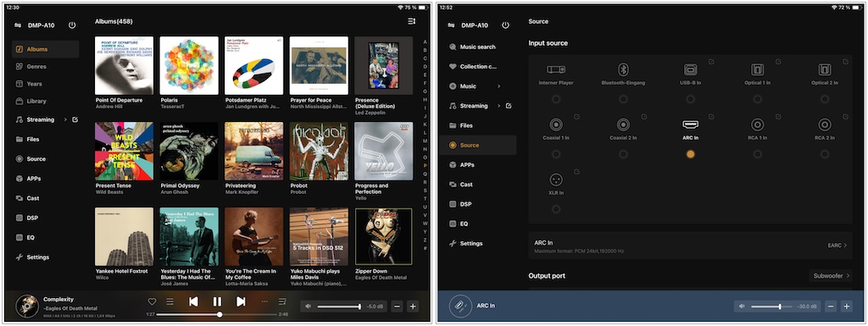Click the track progress slider
The image size is (868, 326).
click(x=217, y=314)
